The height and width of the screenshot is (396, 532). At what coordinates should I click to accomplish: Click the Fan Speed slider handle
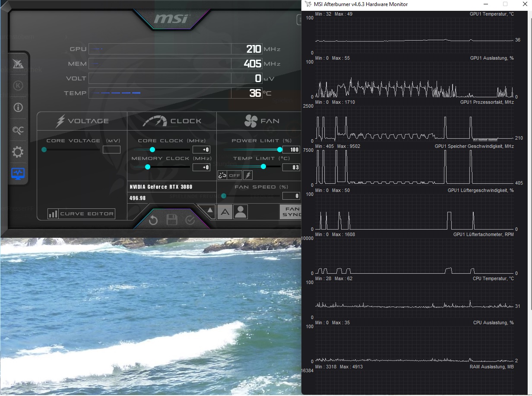224,196
